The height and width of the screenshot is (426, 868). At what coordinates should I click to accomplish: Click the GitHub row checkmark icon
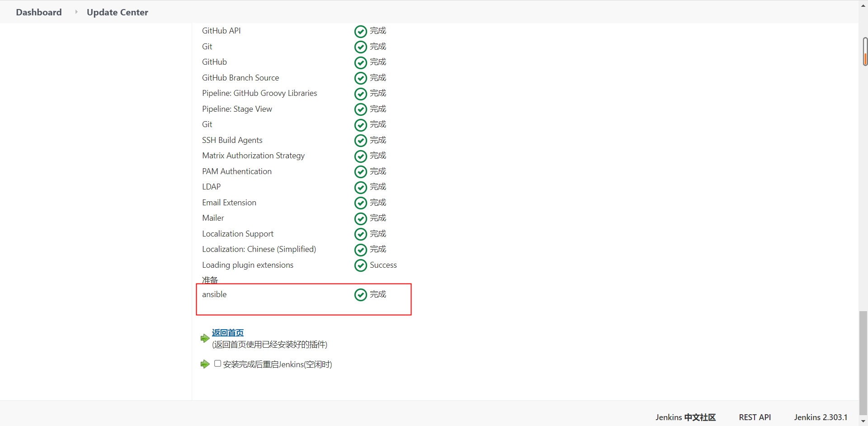click(x=360, y=62)
